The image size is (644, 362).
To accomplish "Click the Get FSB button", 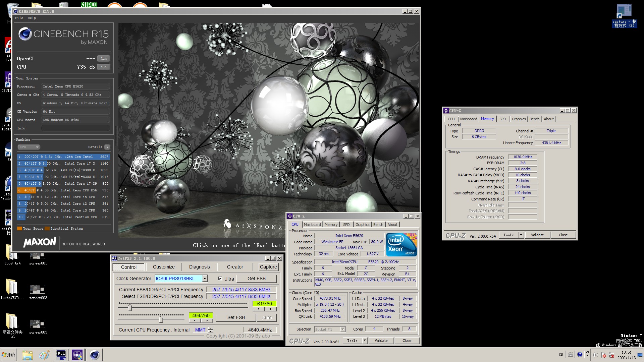I will [257, 279].
